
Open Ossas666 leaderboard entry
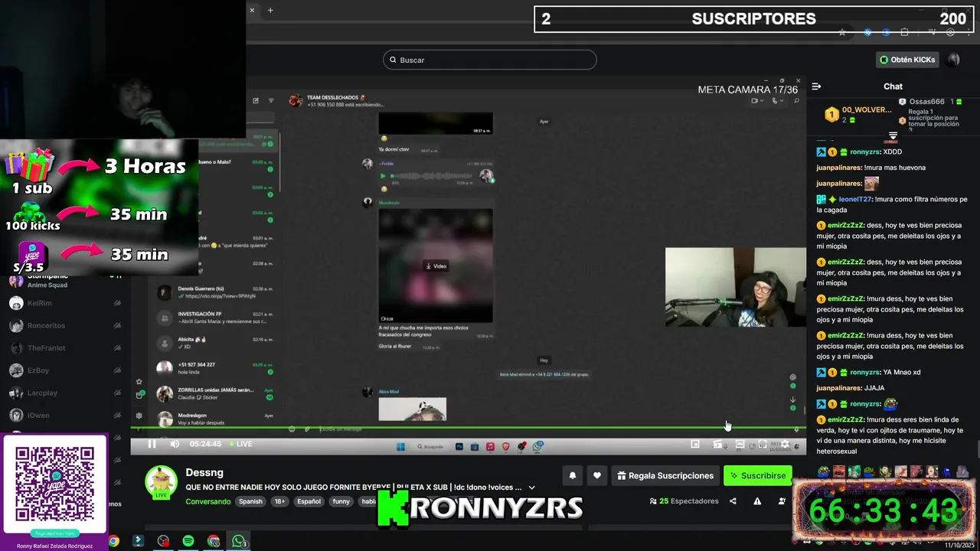(930, 102)
